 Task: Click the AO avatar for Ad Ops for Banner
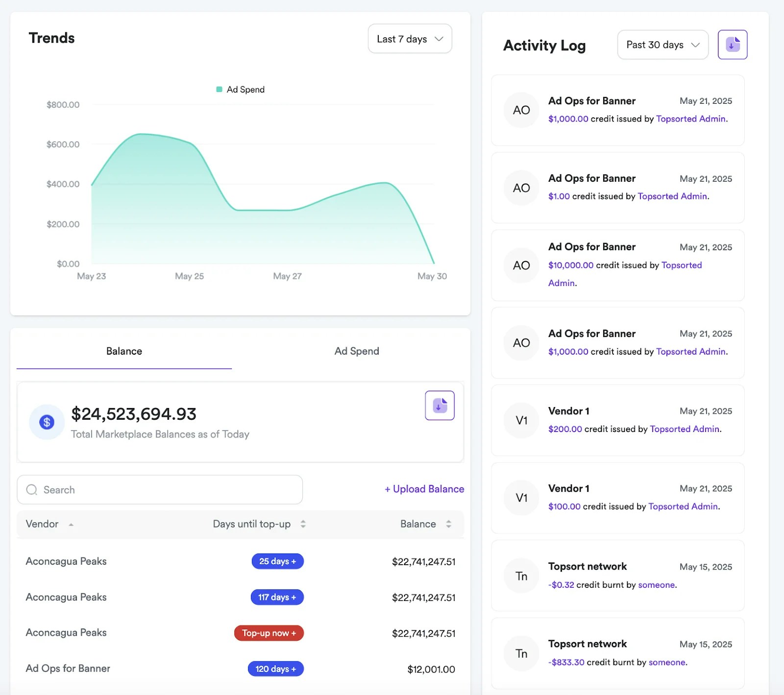tap(521, 110)
